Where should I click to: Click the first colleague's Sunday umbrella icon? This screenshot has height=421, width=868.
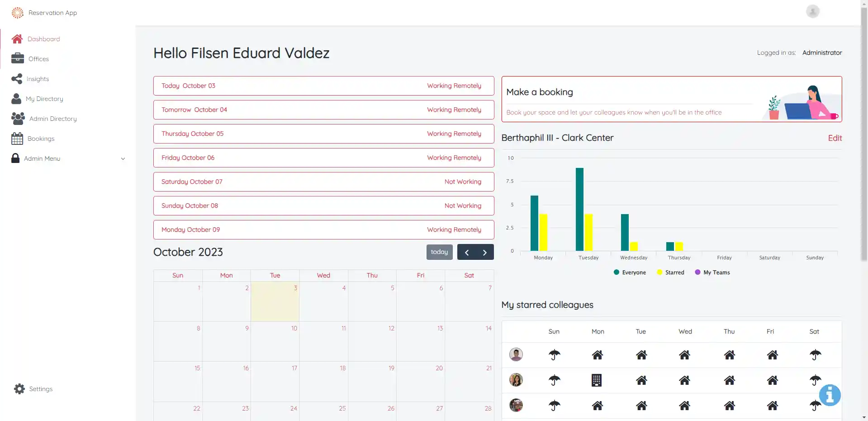tap(554, 355)
